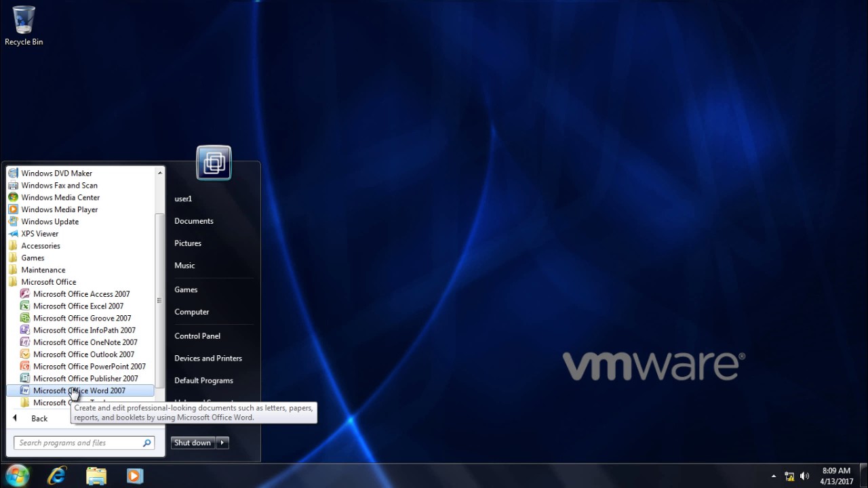Open Default Programs
The height and width of the screenshot is (488, 868).
[x=213, y=380]
